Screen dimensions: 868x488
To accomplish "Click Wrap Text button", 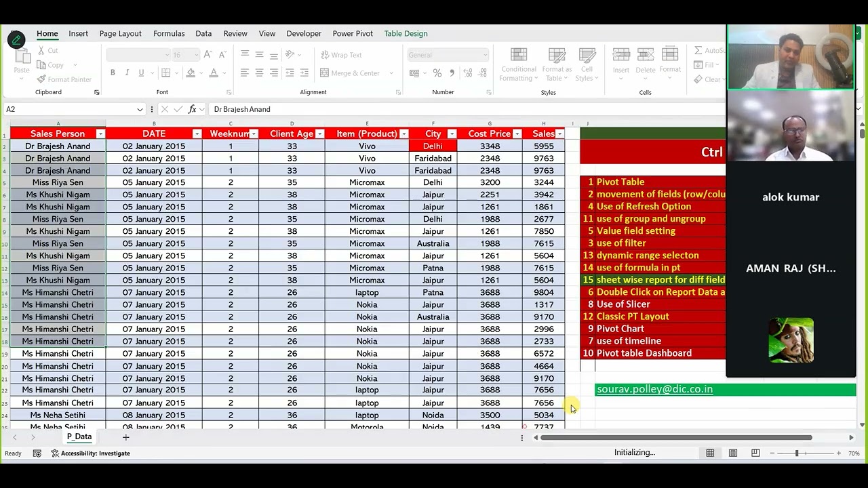I will click(340, 55).
